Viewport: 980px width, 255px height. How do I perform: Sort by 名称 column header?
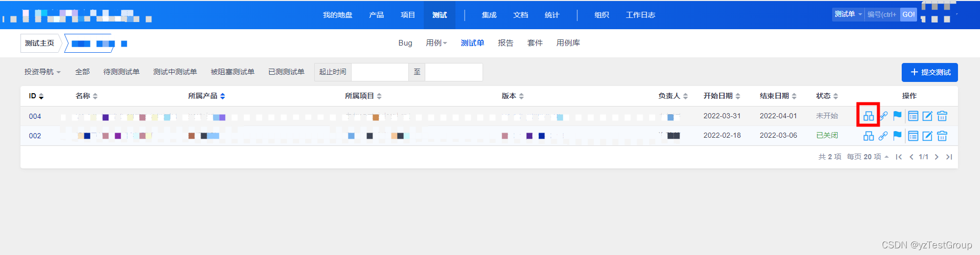86,96
